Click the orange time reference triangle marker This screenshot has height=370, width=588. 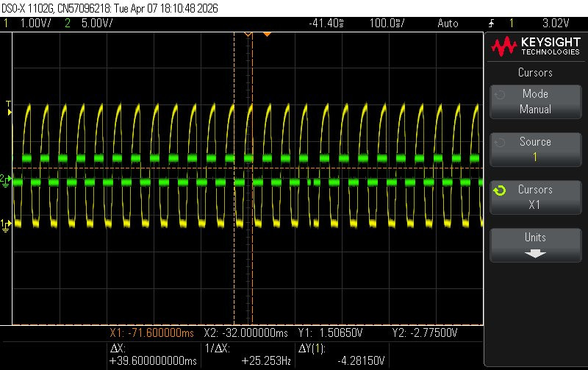point(268,34)
